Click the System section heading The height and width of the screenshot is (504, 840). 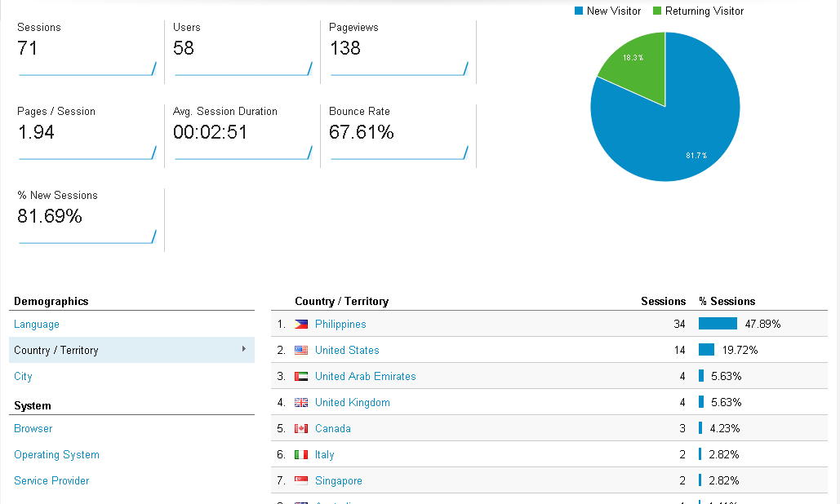pos(33,405)
